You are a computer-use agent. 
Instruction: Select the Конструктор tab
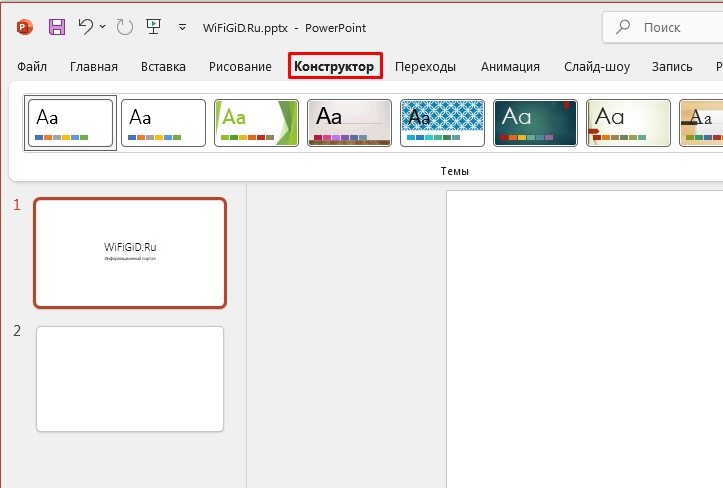[x=335, y=66]
